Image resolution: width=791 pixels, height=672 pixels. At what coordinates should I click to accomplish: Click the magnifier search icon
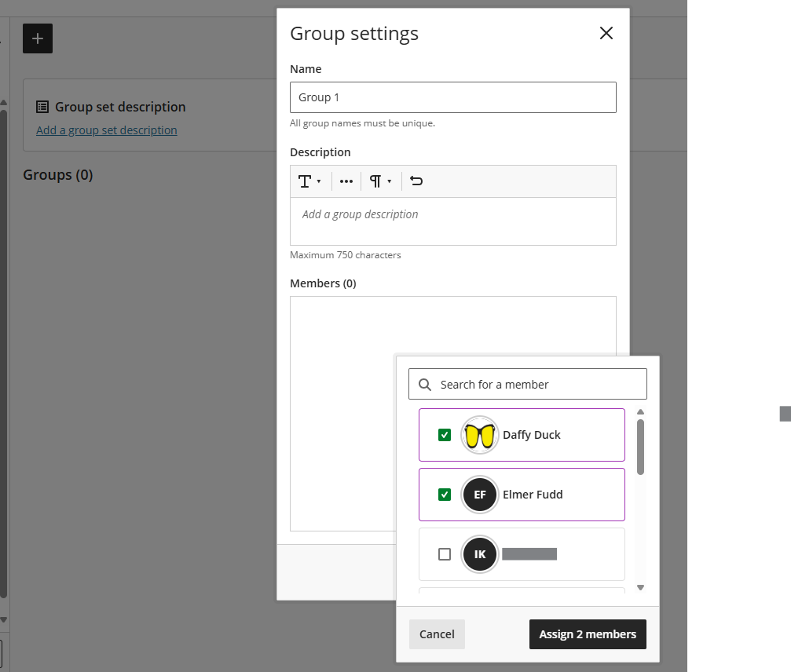point(425,385)
